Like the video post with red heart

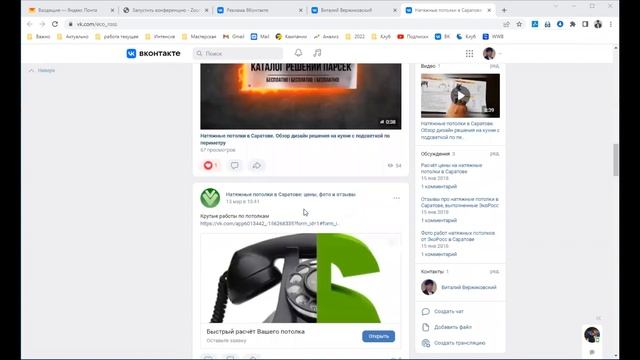[210, 165]
